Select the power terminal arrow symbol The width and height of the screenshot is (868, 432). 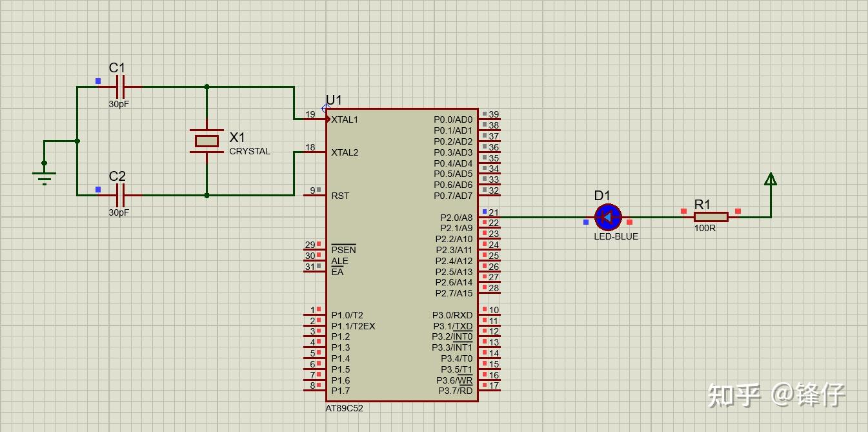[770, 179]
